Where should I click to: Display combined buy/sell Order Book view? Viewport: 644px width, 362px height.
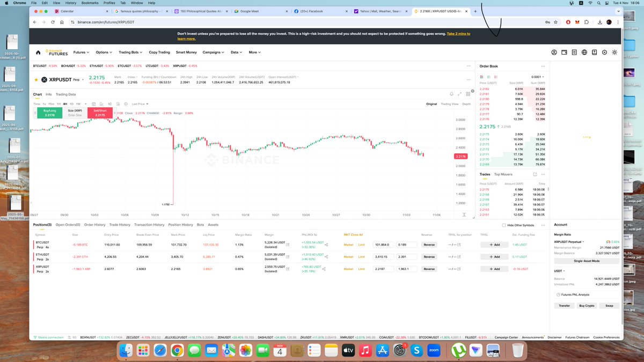pos(481,76)
